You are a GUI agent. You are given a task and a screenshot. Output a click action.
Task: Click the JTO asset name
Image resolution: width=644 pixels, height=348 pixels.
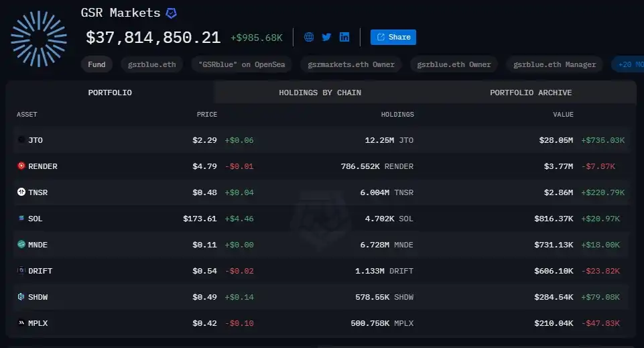point(36,140)
